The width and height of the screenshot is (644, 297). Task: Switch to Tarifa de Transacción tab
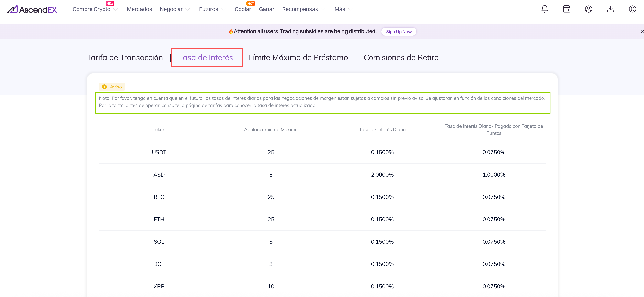(x=124, y=57)
